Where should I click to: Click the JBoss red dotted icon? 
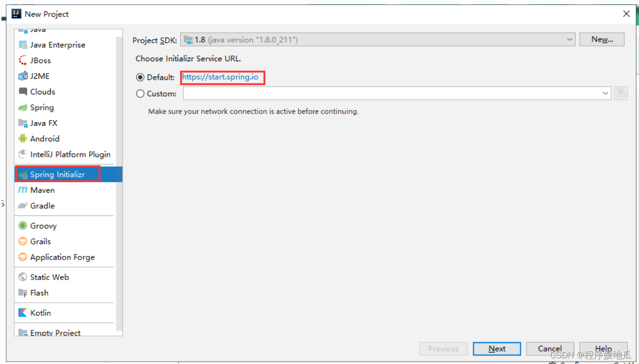22,61
